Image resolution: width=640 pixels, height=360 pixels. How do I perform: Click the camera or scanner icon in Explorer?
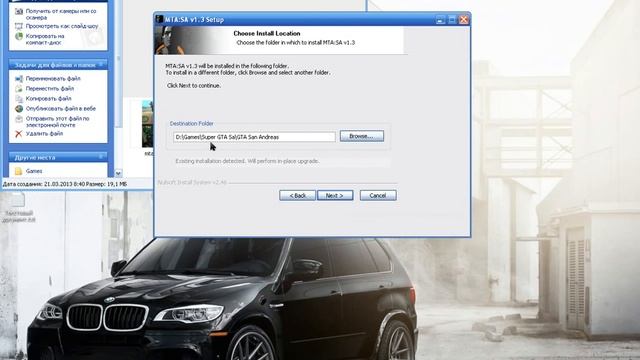click(x=19, y=11)
